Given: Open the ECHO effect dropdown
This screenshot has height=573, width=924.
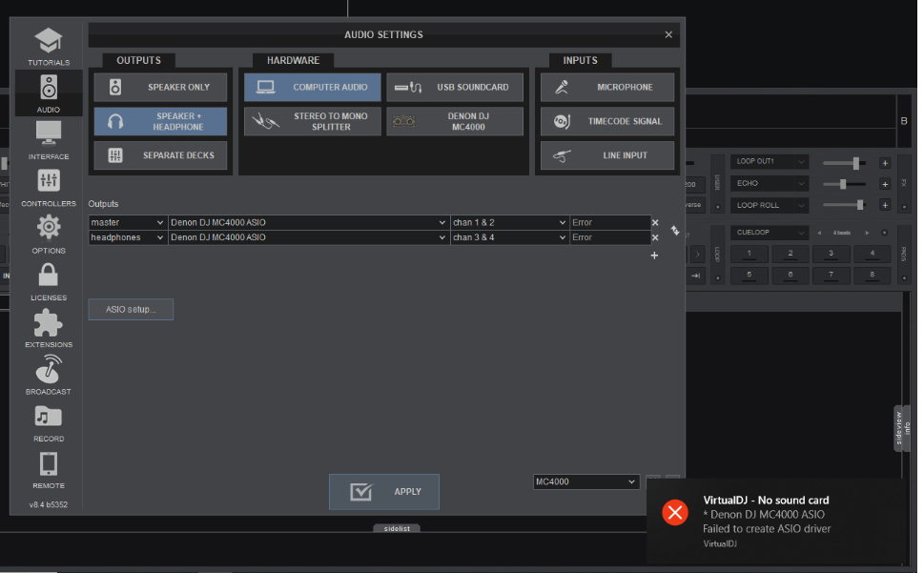Looking at the screenshot, I should coord(769,183).
